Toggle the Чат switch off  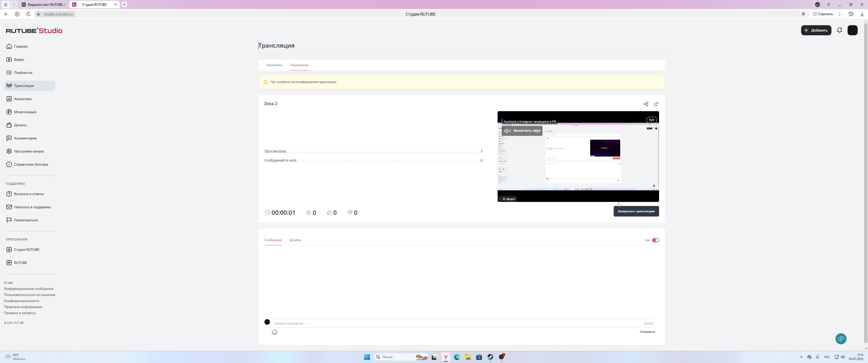(655, 240)
